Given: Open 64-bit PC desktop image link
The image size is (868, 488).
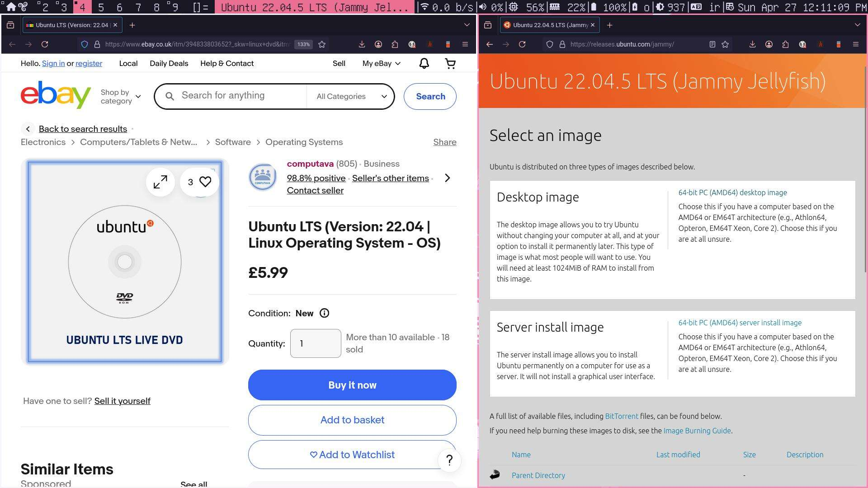Looking at the screenshot, I should pos(732,192).
